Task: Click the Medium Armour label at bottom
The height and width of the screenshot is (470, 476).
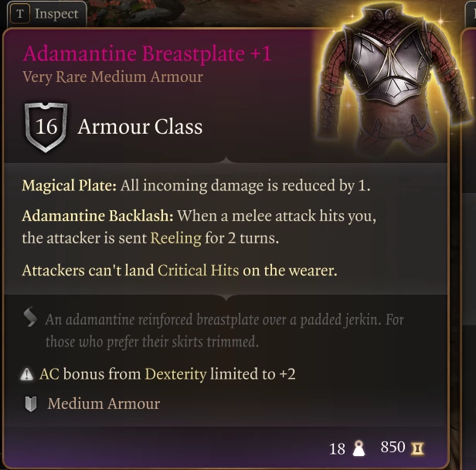Action: coord(104,404)
